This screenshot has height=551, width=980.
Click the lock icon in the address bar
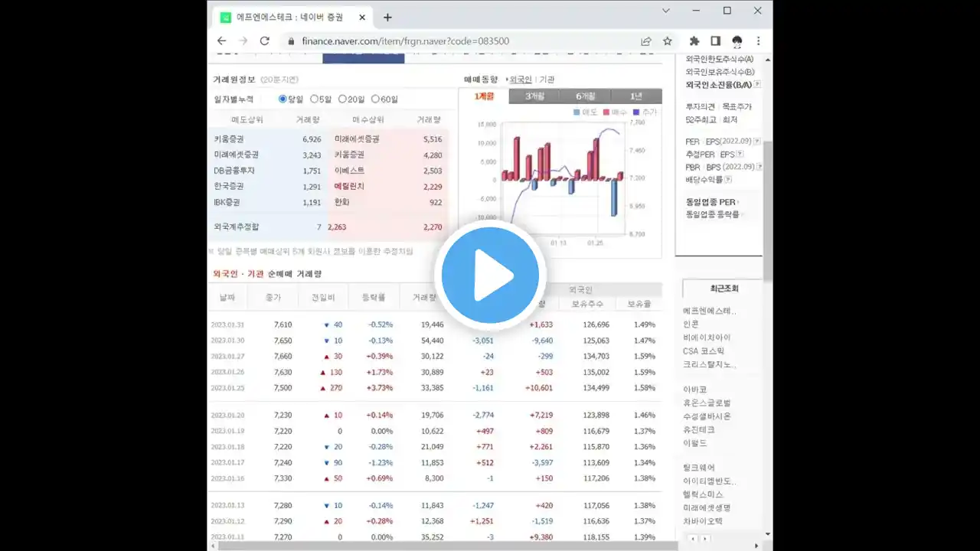(291, 41)
